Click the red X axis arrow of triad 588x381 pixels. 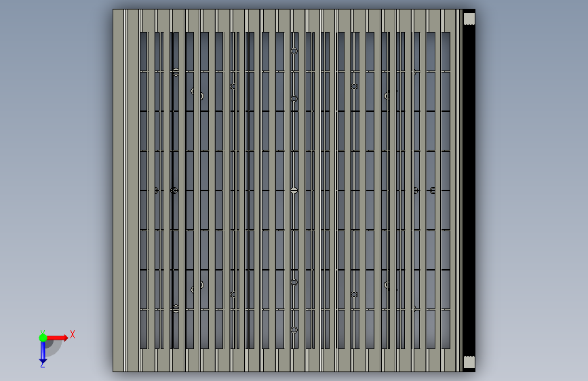coord(57,338)
